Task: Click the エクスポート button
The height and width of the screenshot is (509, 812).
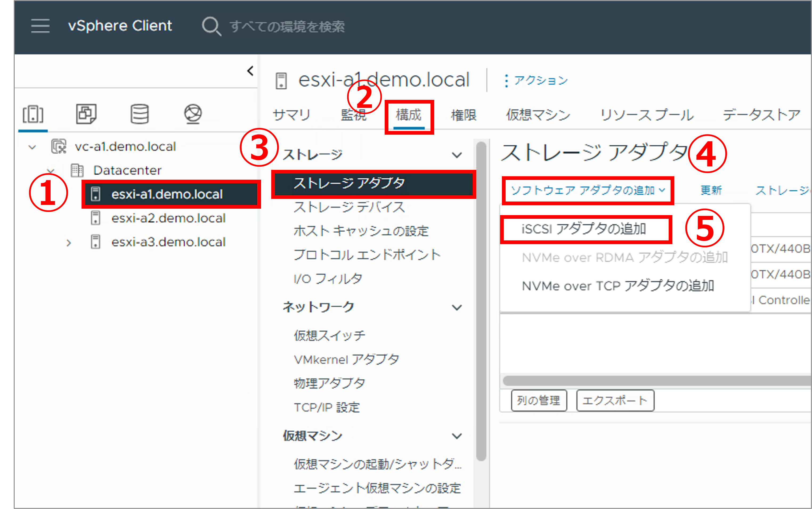Action: [x=615, y=401]
